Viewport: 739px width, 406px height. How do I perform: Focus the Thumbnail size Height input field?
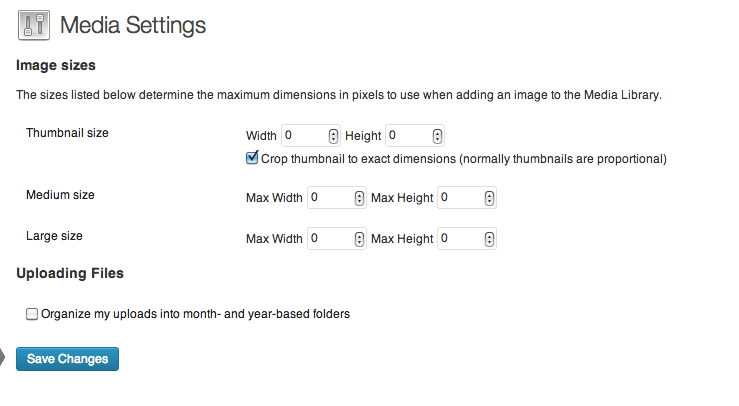(408, 136)
